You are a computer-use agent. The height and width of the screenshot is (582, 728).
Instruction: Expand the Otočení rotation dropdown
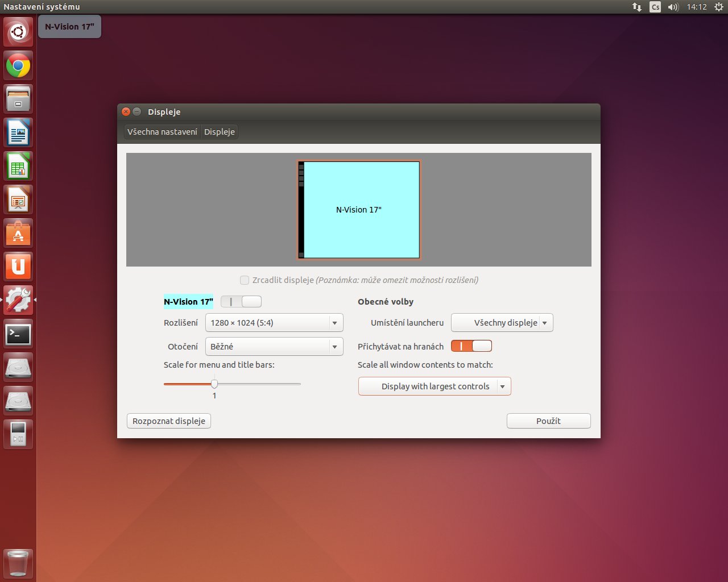click(x=274, y=347)
